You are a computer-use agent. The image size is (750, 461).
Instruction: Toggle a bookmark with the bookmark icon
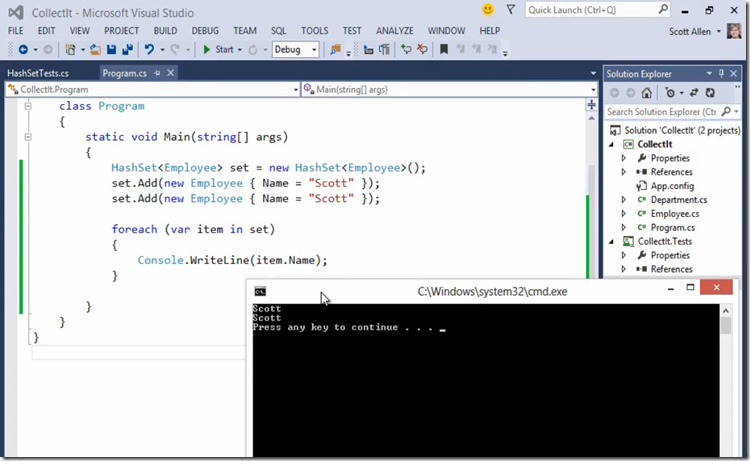point(444,49)
